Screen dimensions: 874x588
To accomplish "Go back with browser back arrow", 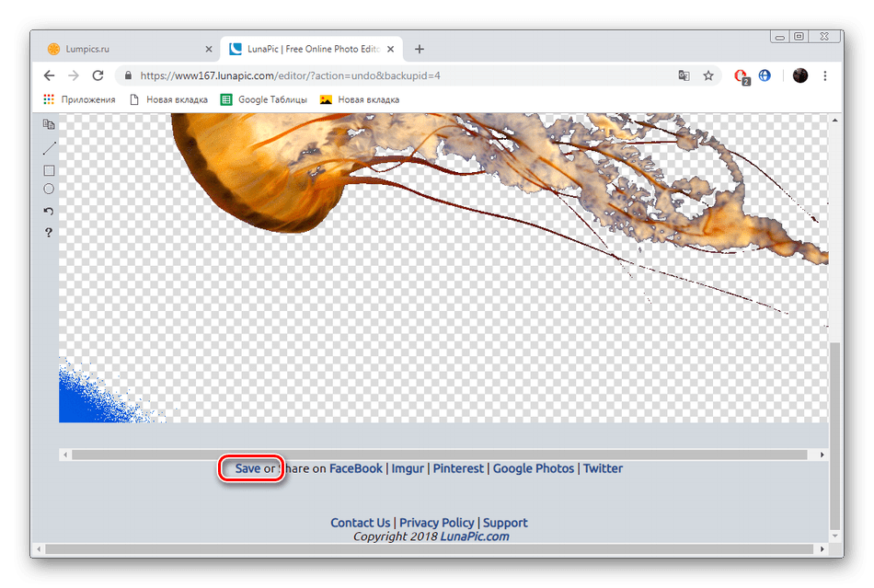I will [49, 75].
